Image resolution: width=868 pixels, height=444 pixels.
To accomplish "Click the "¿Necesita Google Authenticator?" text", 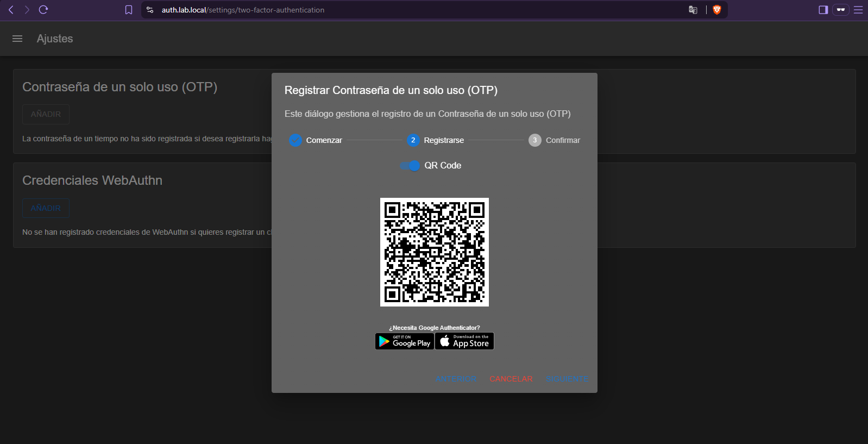I will pos(435,328).
